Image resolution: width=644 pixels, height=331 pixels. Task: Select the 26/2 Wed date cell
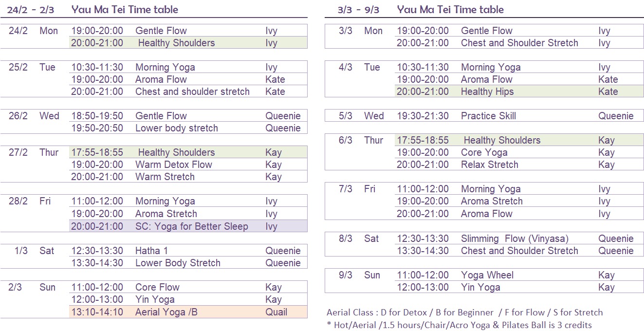[x=34, y=116]
